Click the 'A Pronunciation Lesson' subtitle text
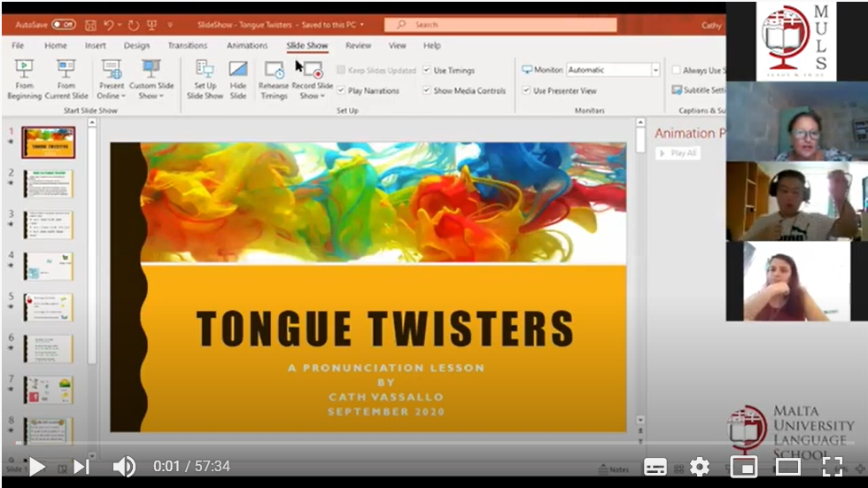The height and width of the screenshot is (488, 868). point(386,368)
